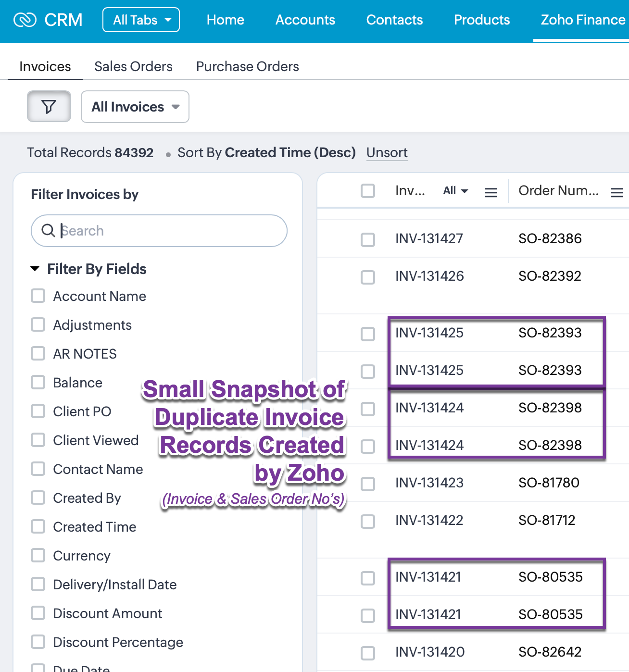Select the Invoices subtab
This screenshot has width=629, height=672.
[x=45, y=66]
